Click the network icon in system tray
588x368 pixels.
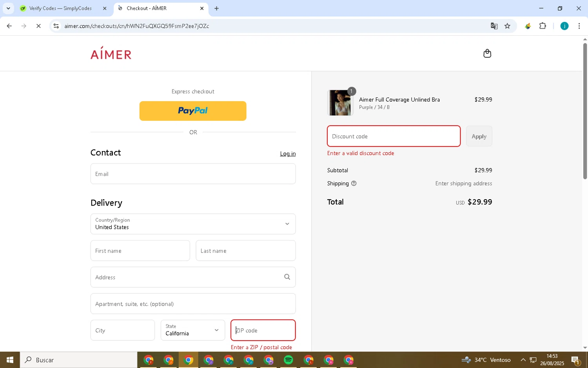coord(533,360)
